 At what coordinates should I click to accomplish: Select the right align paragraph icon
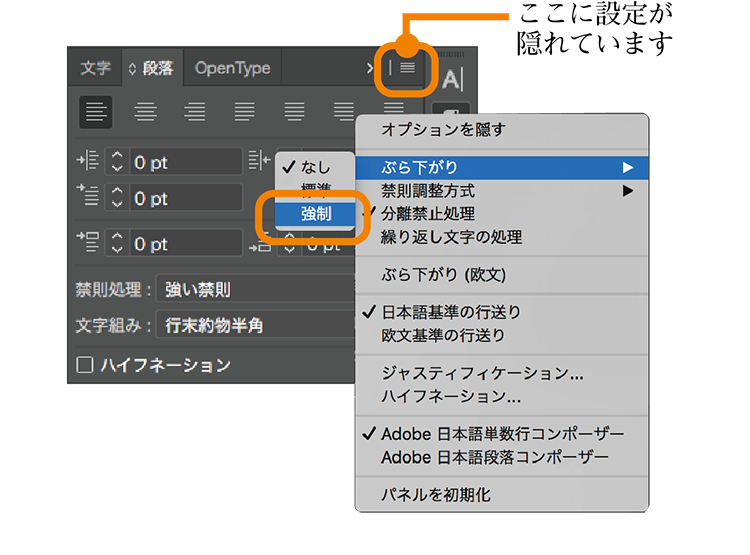pos(195,112)
